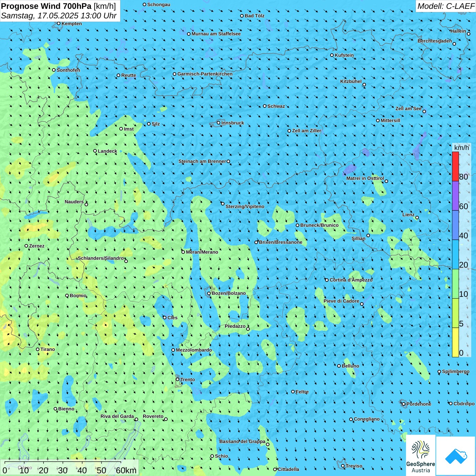Viewport: 476px width, 476px height.
Task: Click the Rovereto label
Action: tap(153, 416)
